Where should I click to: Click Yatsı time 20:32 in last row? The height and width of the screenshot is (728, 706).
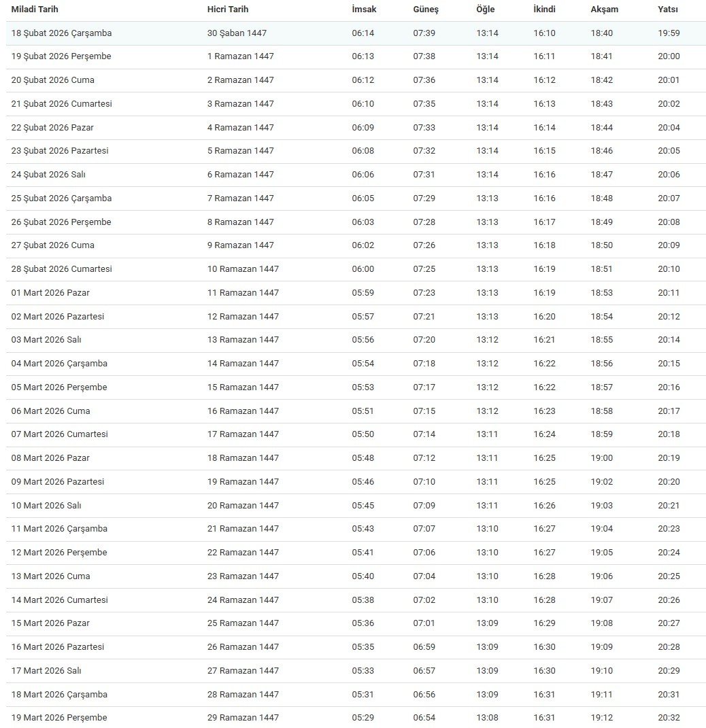[669, 718]
